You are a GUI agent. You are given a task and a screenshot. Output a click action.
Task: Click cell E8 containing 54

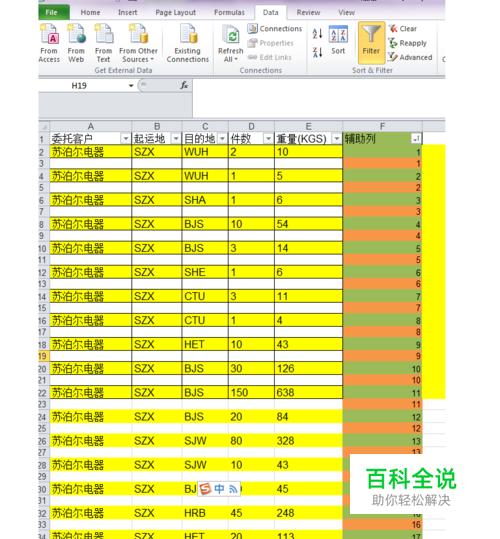click(309, 224)
